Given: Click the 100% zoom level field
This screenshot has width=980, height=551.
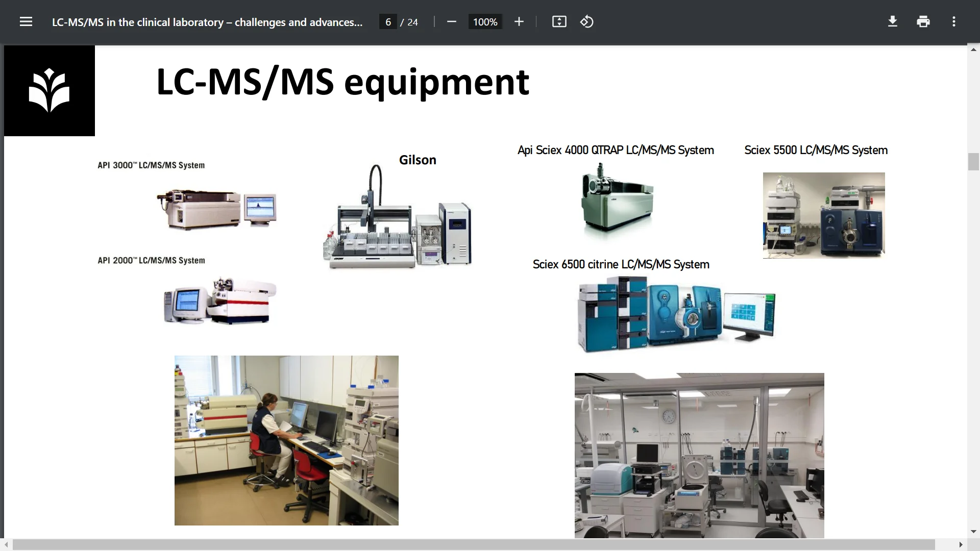Looking at the screenshot, I should point(485,22).
